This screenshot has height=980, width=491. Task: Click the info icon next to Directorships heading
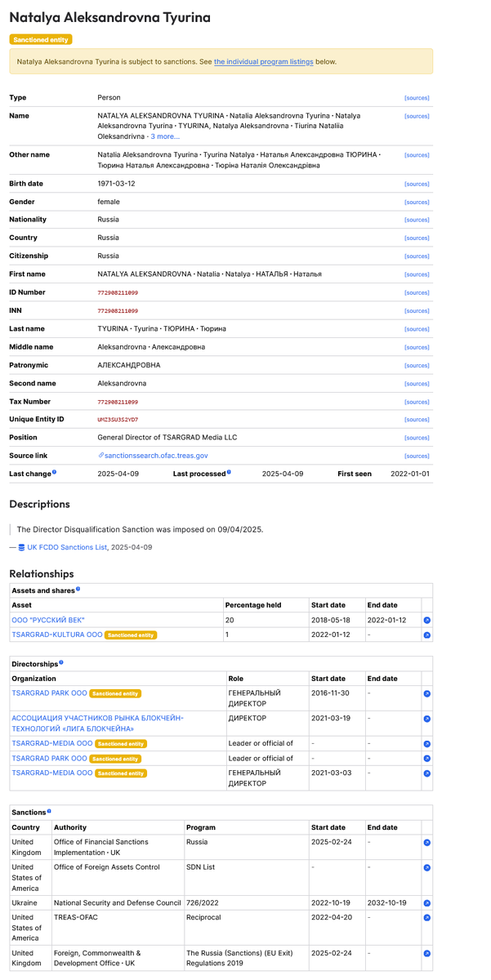(61, 663)
